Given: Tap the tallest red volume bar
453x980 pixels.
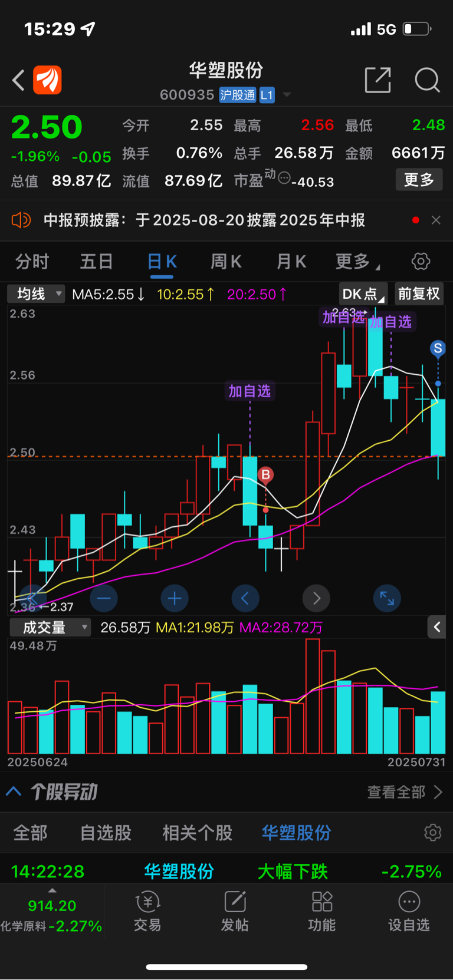Looking at the screenshot, I should coord(313,696).
